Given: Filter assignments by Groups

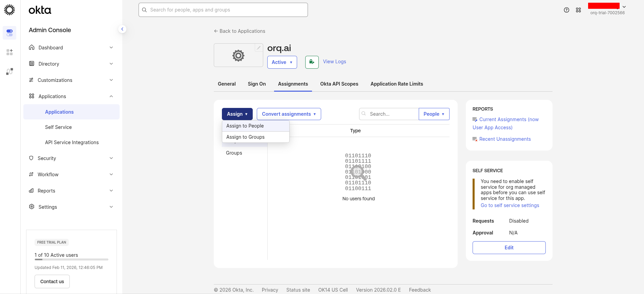Looking at the screenshot, I should (x=234, y=153).
